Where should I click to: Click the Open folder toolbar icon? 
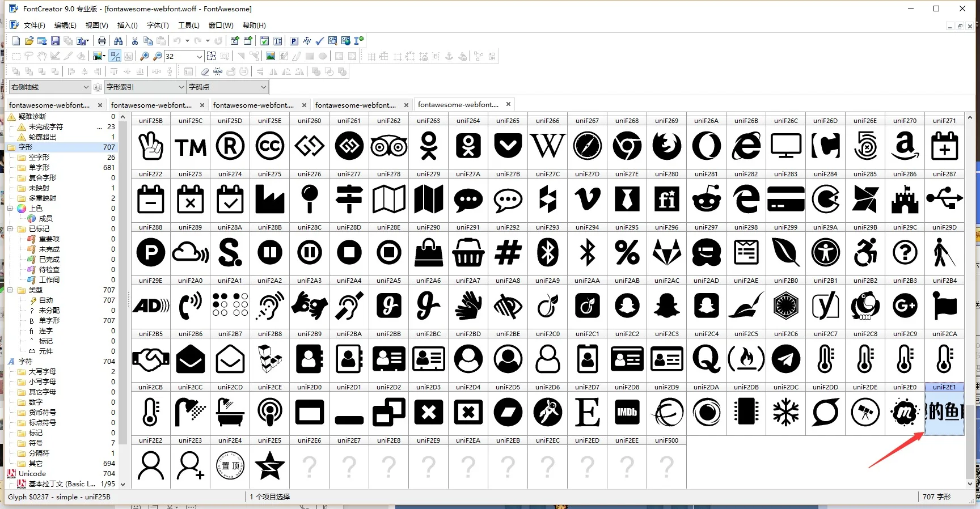pos(29,41)
